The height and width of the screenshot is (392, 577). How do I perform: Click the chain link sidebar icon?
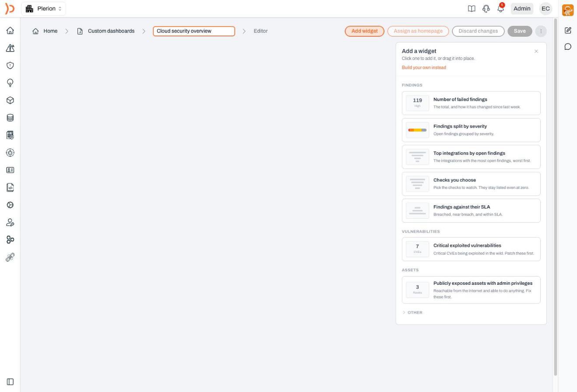point(10,257)
